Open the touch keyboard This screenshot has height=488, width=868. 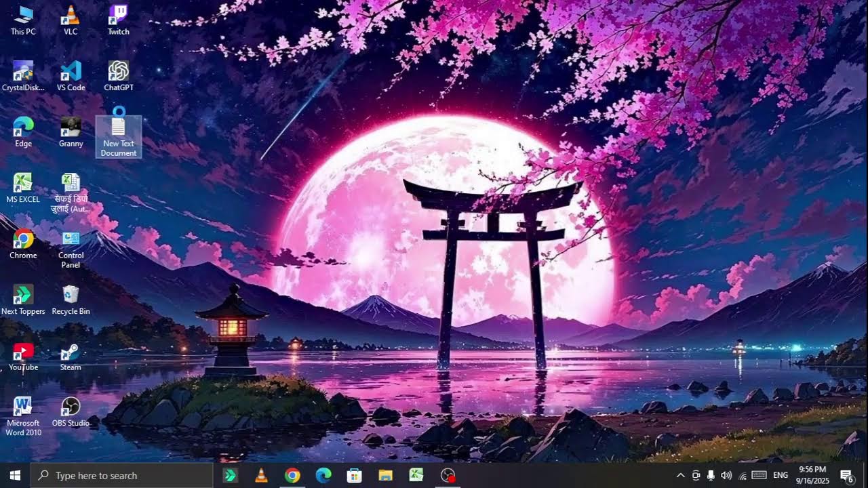(x=759, y=475)
